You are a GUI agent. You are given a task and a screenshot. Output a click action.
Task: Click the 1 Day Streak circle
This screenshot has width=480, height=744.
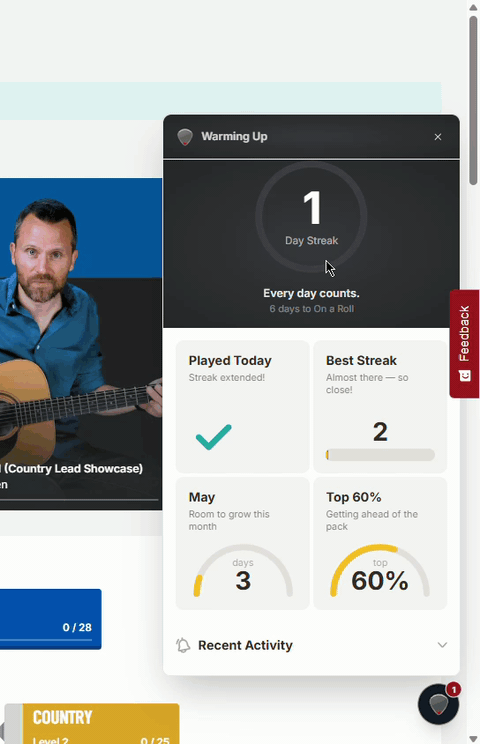[x=311, y=217]
